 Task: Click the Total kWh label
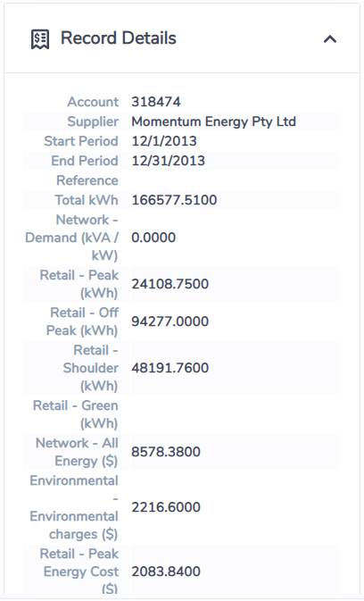pyautogui.click(x=87, y=200)
